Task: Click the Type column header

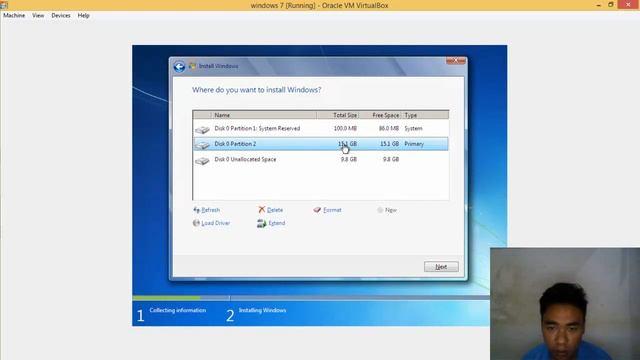Action: tap(425, 115)
